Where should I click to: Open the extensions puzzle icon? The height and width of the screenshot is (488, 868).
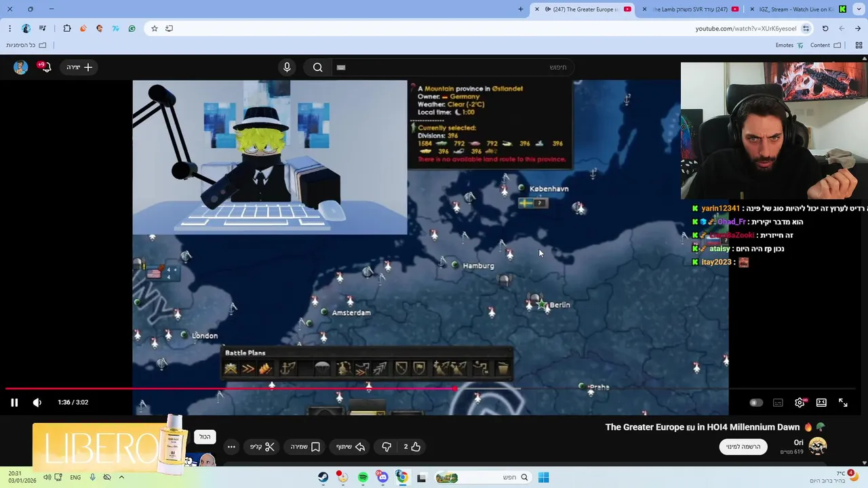click(67, 28)
